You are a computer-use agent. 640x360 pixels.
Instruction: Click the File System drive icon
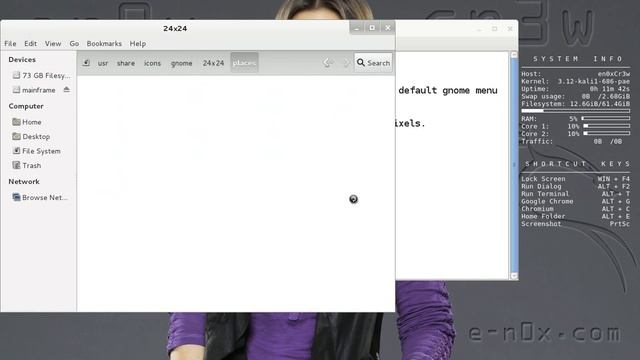coord(16,151)
